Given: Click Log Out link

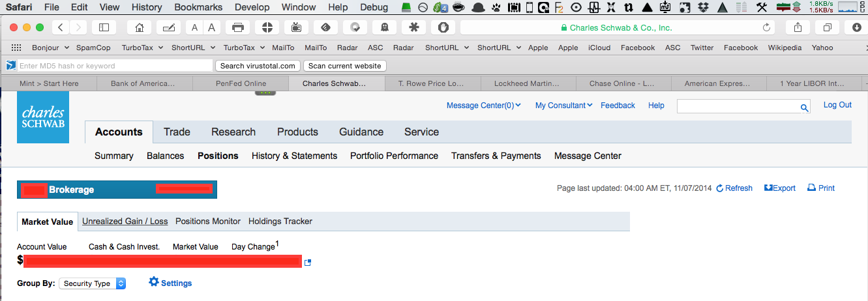Looking at the screenshot, I should (x=837, y=105).
